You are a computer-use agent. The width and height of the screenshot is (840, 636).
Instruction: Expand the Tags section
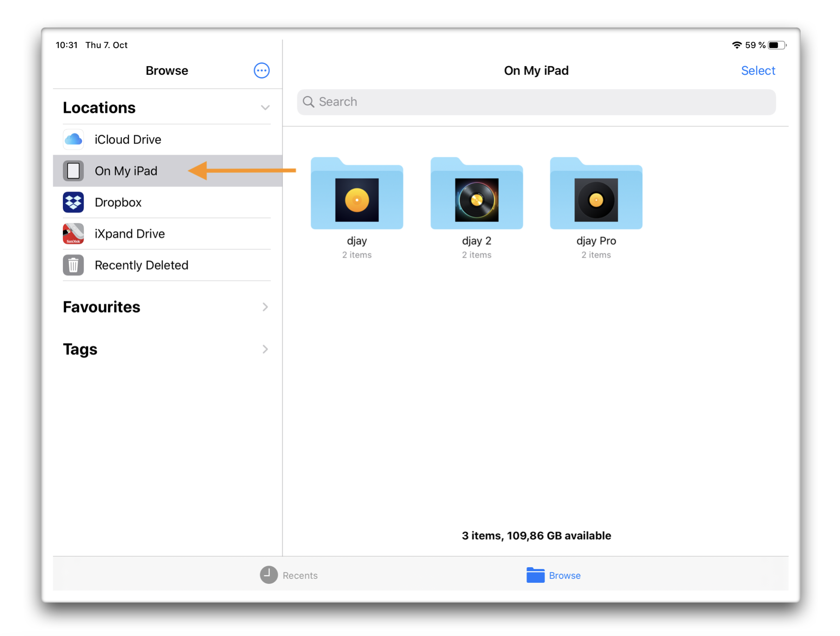click(265, 349)
